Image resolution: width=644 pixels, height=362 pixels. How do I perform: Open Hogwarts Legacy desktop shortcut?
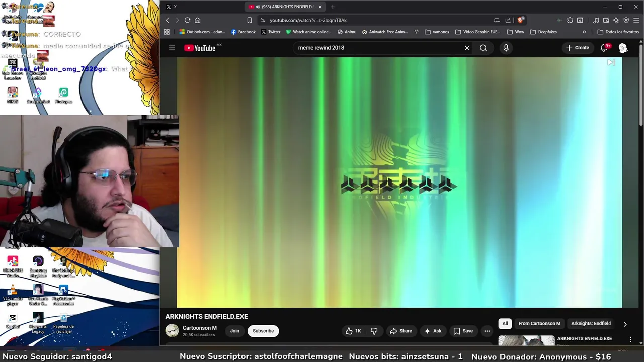click(x=38, y=323)
